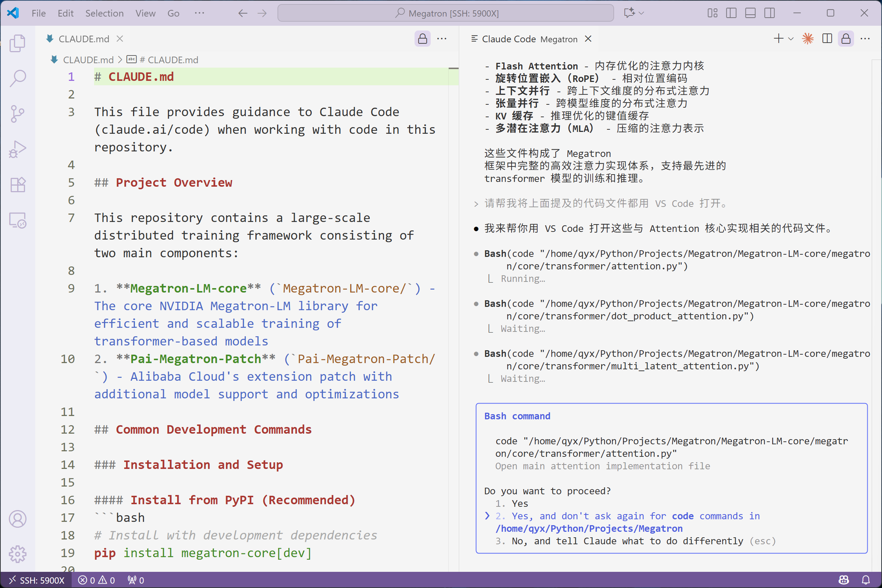
Task: Open the Manage gear icon
Action: (x=18, y=554)
